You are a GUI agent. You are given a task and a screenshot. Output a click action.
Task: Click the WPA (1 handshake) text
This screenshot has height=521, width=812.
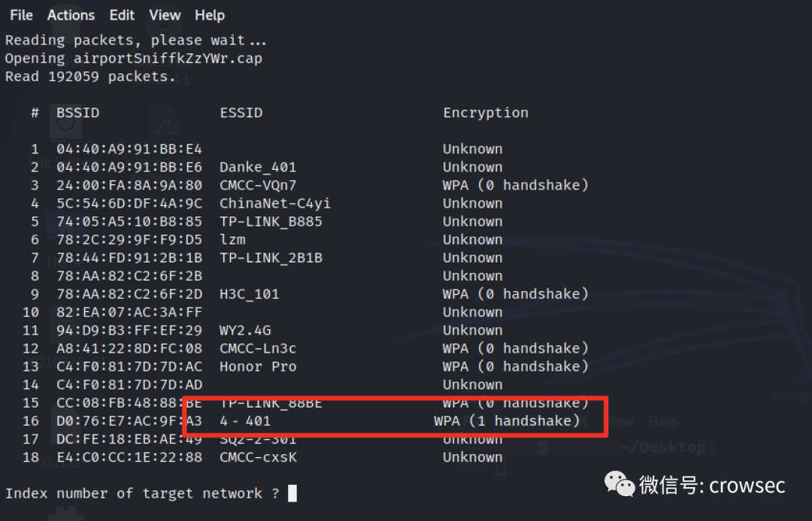[x=507, y=421]
